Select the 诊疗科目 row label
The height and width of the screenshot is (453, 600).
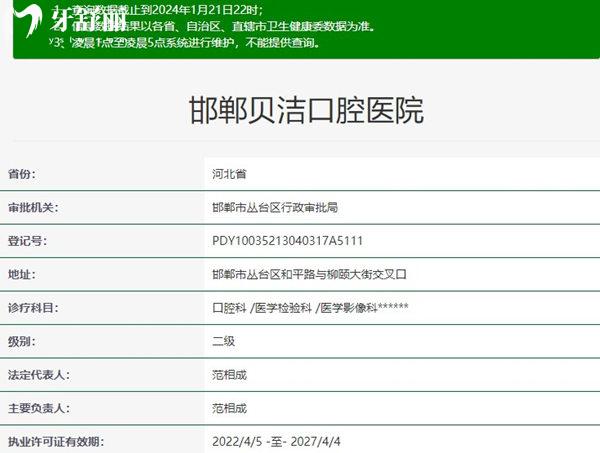(x=34, y=308)
